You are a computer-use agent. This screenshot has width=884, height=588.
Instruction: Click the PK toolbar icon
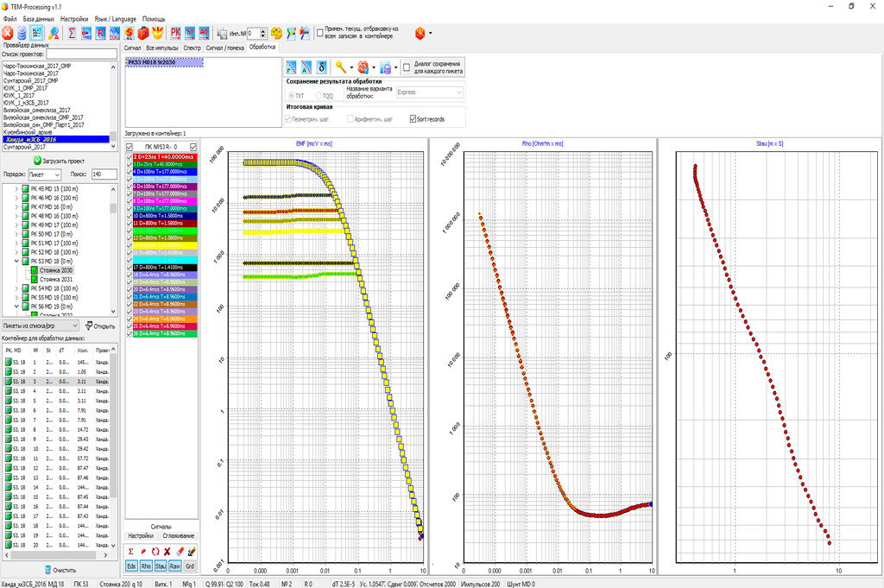tap(177, 33)
